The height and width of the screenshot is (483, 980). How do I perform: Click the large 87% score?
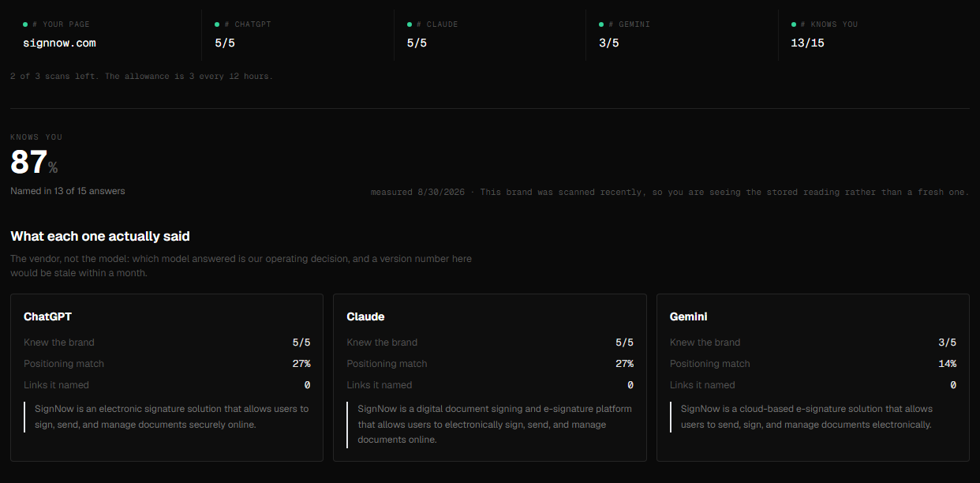[x=34, y=163]
